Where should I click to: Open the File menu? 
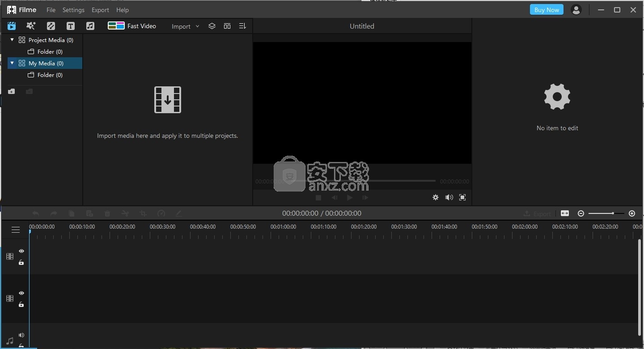(x=51, y=10)
